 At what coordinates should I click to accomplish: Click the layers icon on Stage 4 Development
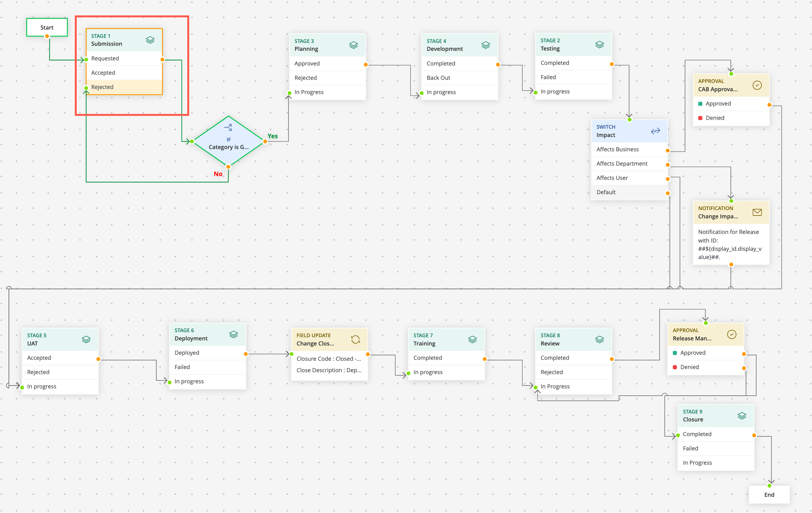click(486, 44)
